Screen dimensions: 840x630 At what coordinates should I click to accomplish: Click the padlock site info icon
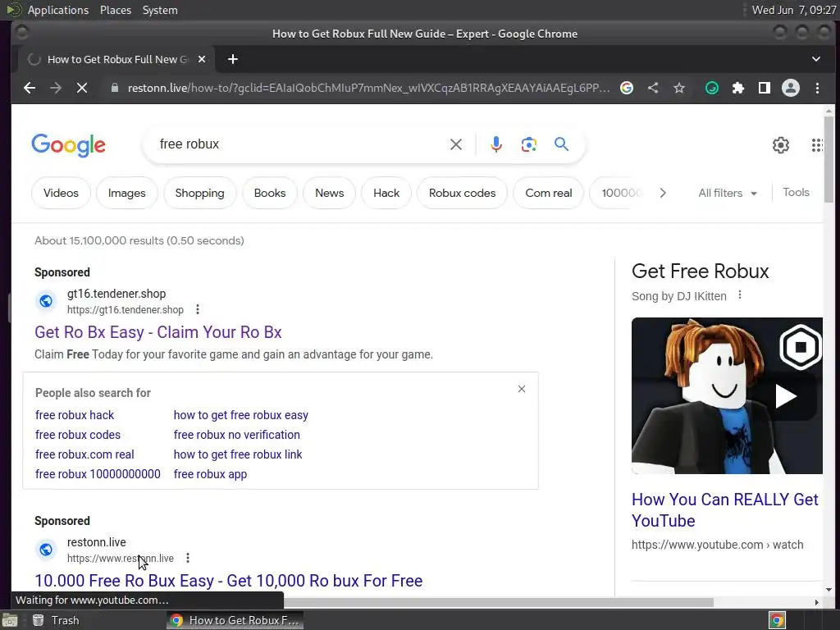point(115,88)
